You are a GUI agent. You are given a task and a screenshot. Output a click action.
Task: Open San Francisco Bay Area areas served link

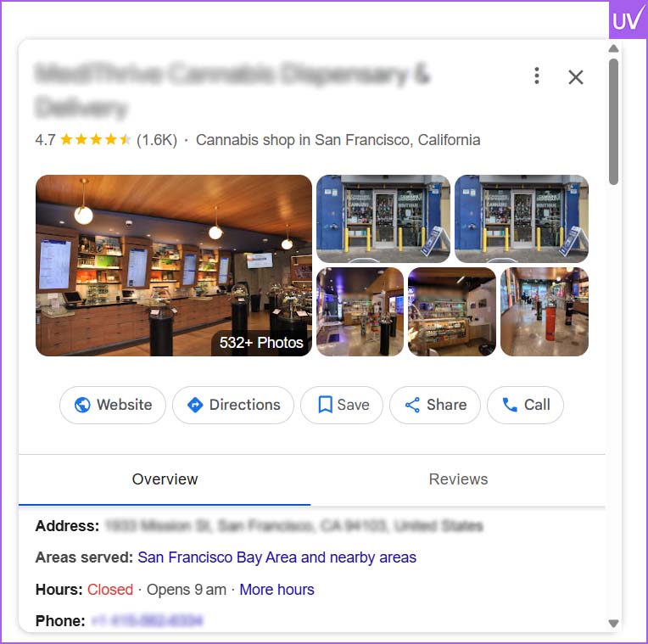pyautogui.click(x=277, y=557)
